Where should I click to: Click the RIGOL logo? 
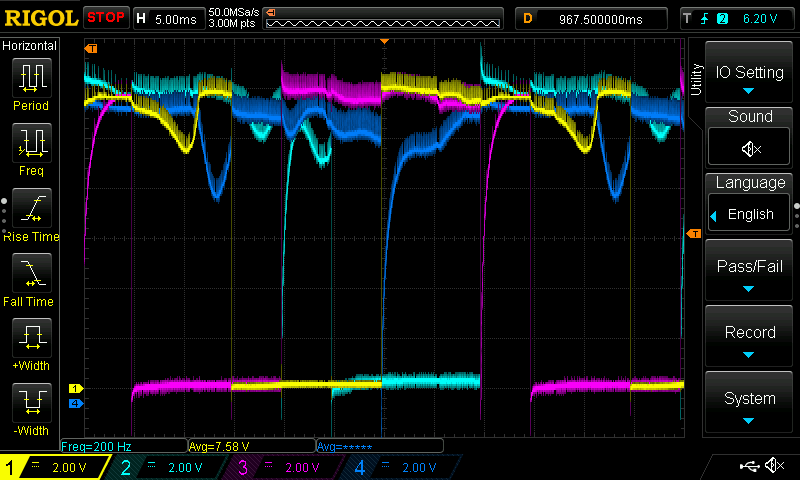click(40, 18)
